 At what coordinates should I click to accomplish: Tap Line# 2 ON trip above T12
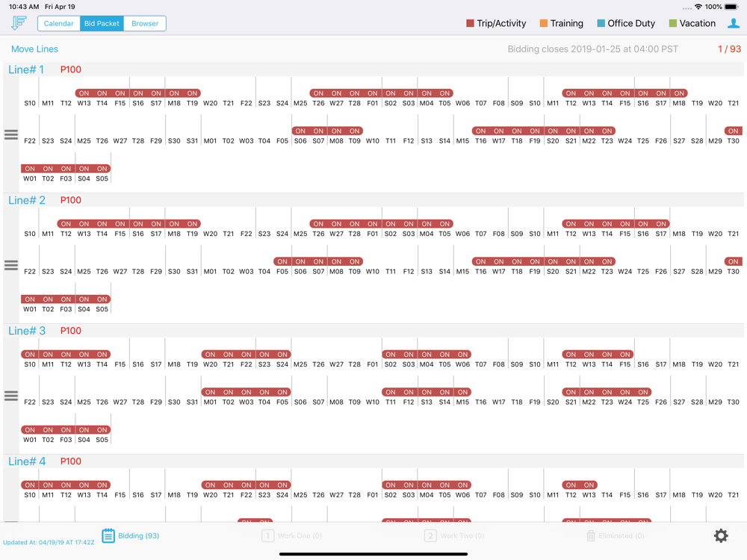tap(66, 224)
